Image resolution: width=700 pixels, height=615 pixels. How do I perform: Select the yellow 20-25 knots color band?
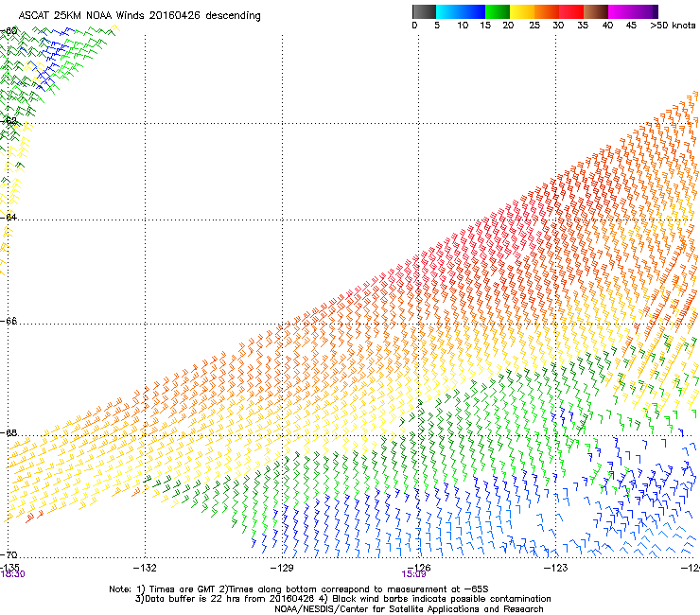[x=522, y=11]
